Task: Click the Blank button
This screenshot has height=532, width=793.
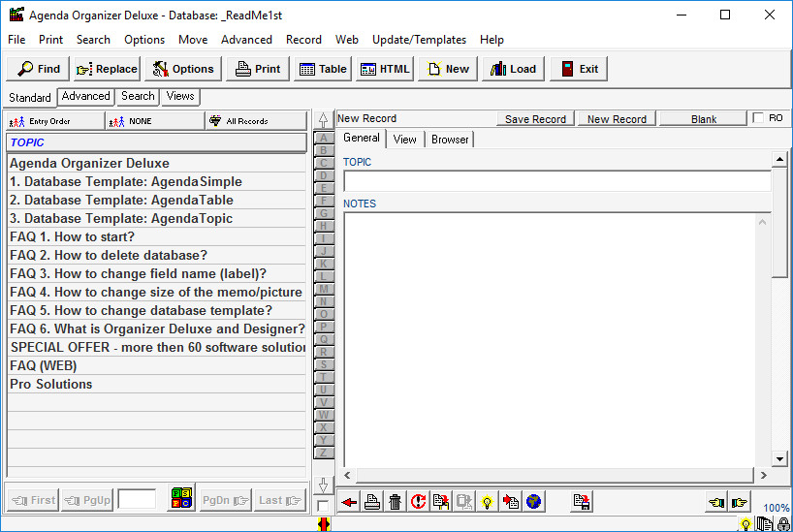Action: coord(704,119)
